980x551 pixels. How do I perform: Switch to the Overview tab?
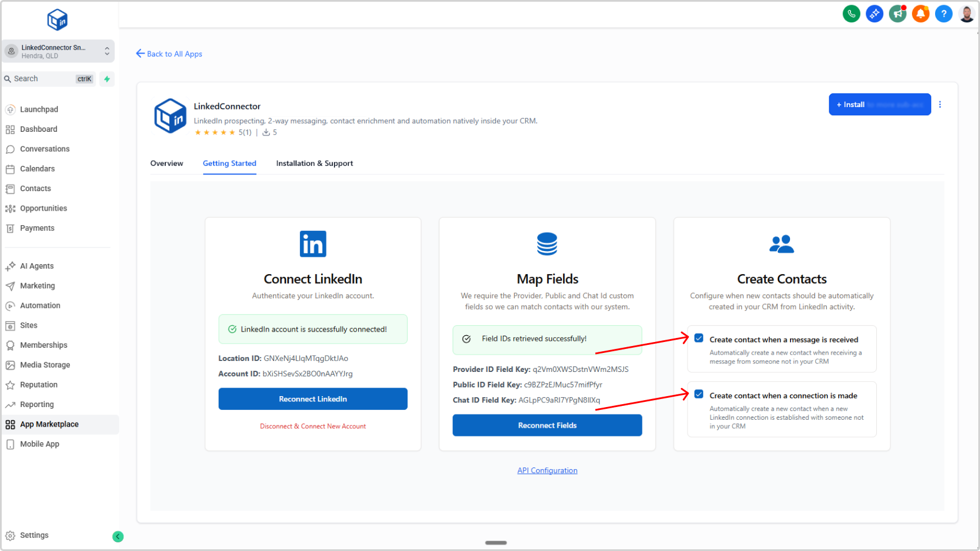(x=166, y=164)
